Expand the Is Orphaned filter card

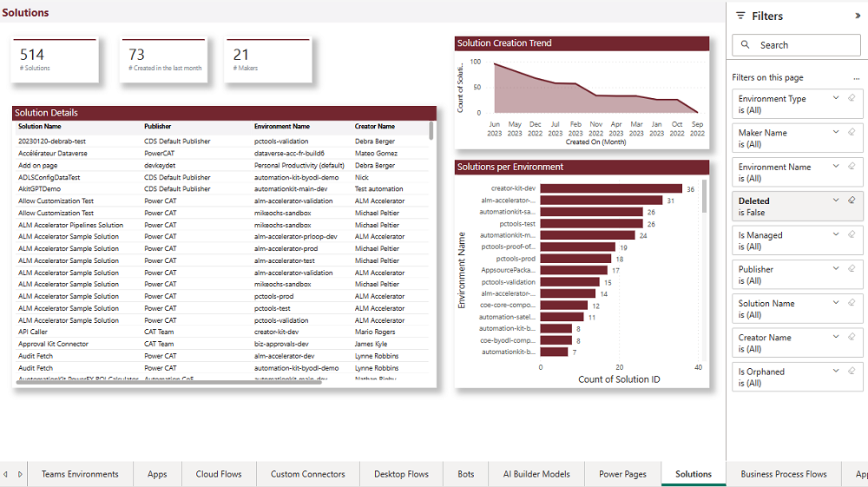coord(836,372)
